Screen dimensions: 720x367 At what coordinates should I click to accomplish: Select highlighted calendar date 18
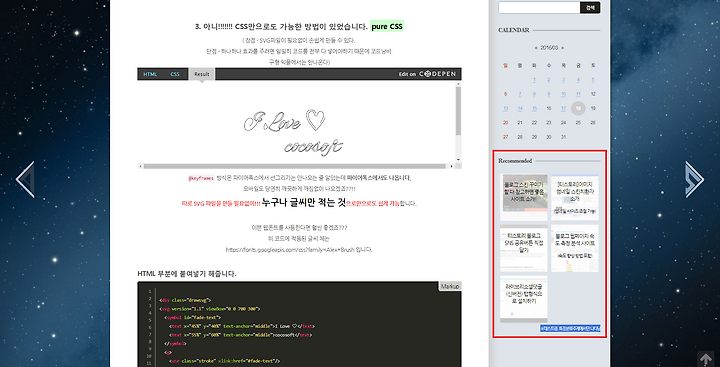pyautogui.click(x=578, y=108)
